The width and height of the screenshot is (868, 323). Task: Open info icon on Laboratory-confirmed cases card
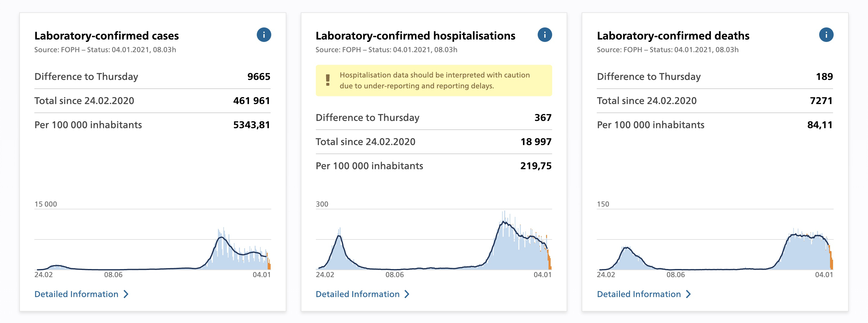point(264,35)
